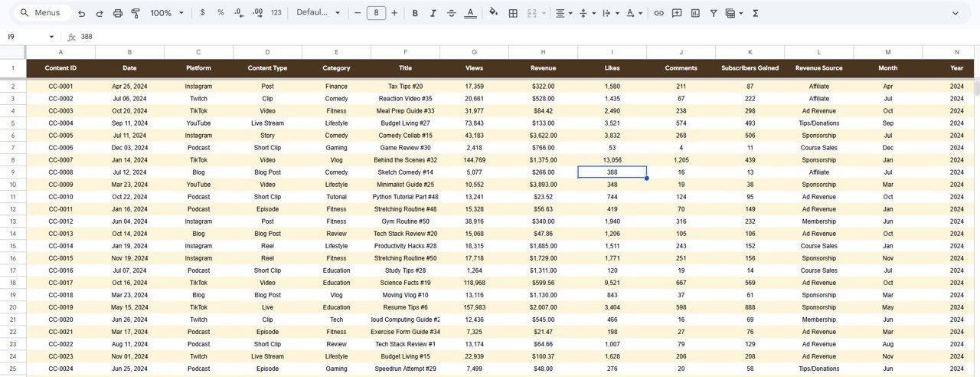The width and height of the screenshot is (980, 377).
Task: Toggle bold formatting
Action: (415, 13)
